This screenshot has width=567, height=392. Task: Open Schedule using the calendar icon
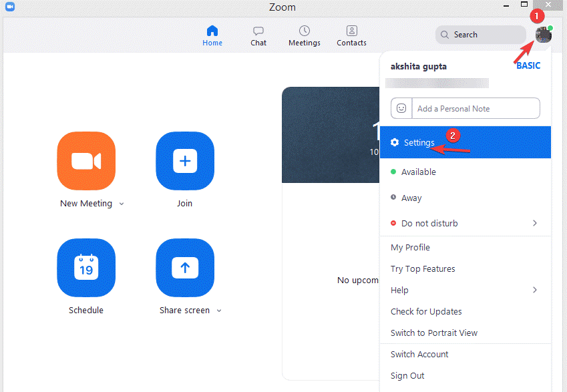(x=86, y=268)
